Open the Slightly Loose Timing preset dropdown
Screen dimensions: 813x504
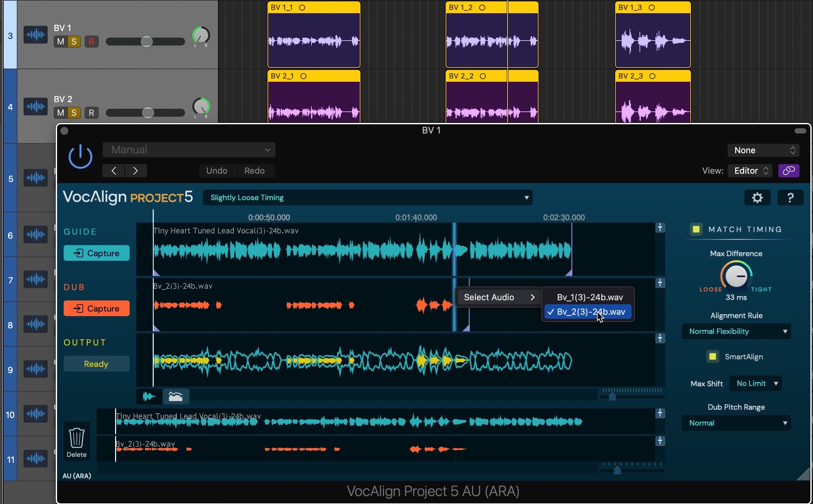click(x=367, y=198)
